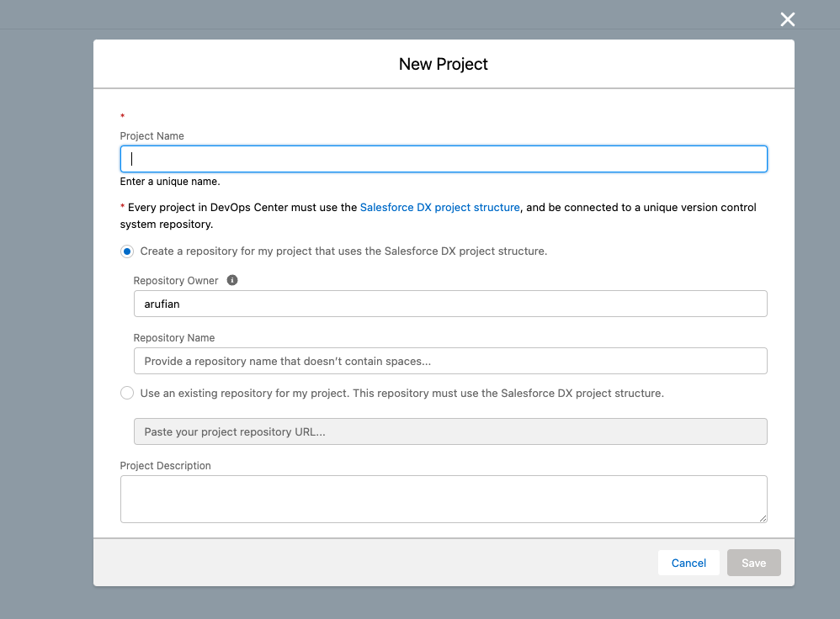Click the Project Name field label
840x619 pixels.
coord(152,136)
